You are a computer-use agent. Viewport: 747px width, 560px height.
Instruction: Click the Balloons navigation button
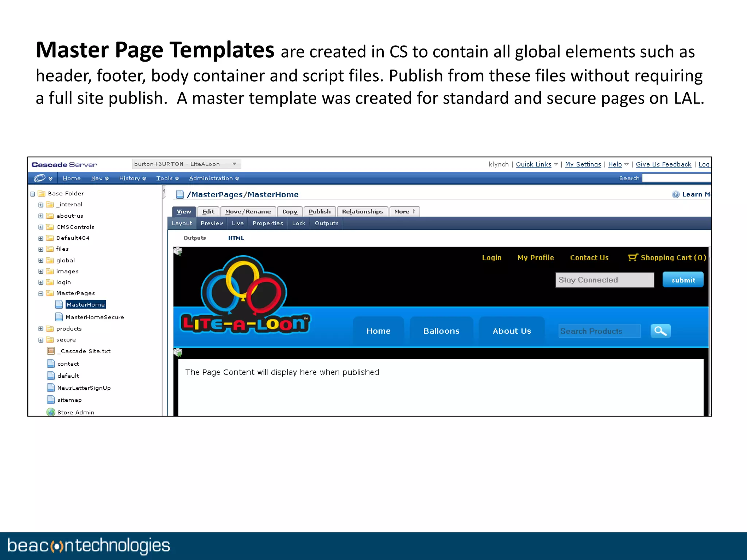click(x=441, y=331)
